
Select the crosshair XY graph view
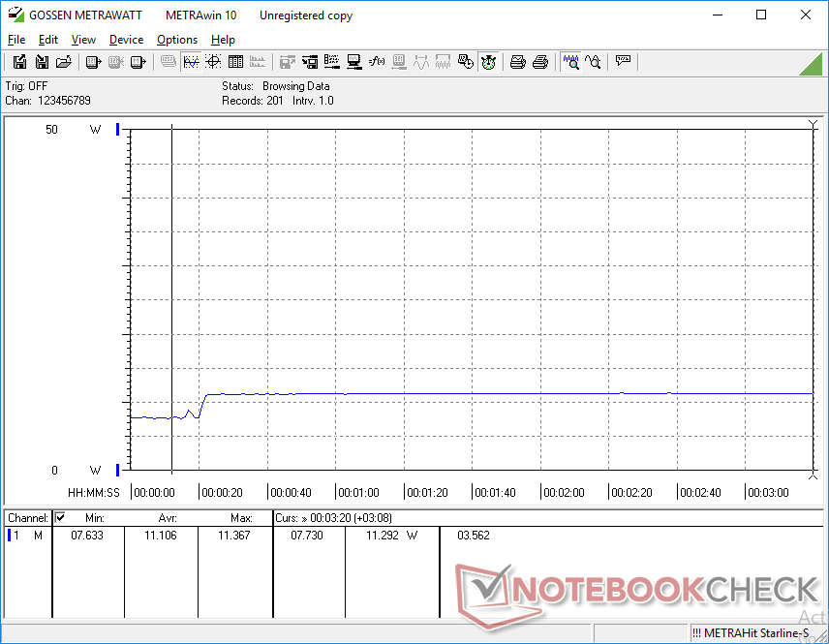tap(213, 62)
